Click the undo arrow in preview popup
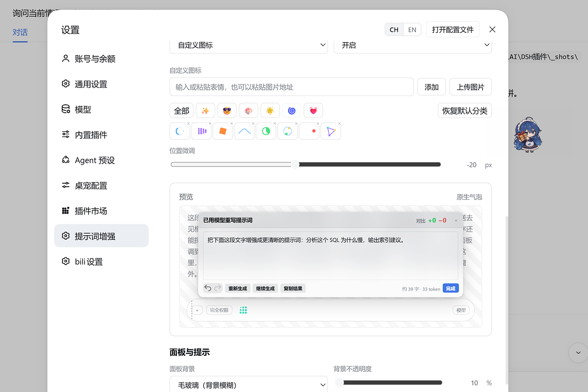588x392 pixels. point(208,288)
